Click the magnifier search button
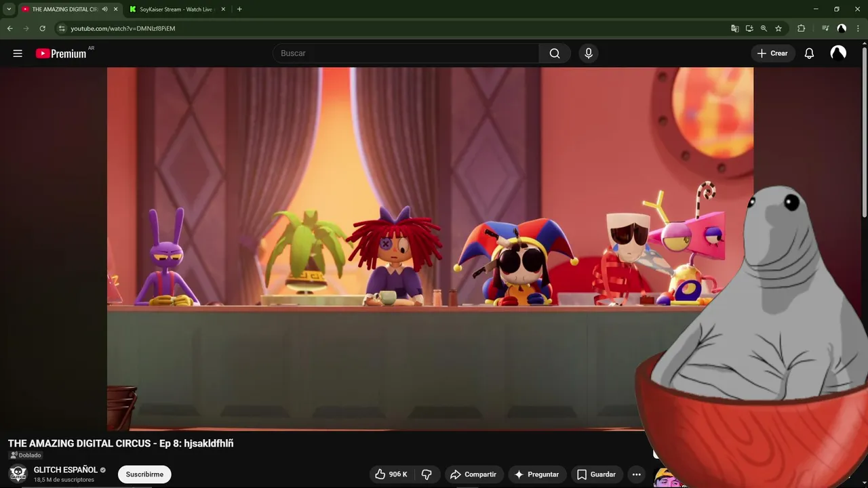The image size is (868, 488). 555,54
